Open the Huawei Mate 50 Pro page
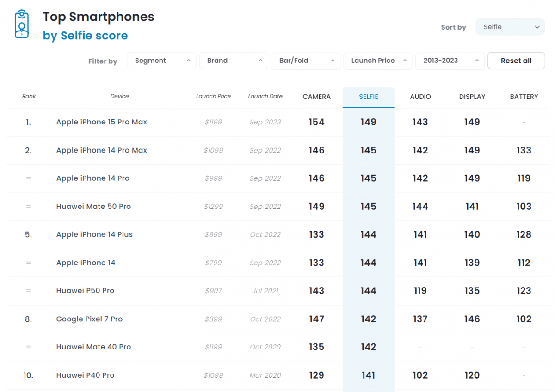Viewport: 555px width, 392px height. (93, 207)
